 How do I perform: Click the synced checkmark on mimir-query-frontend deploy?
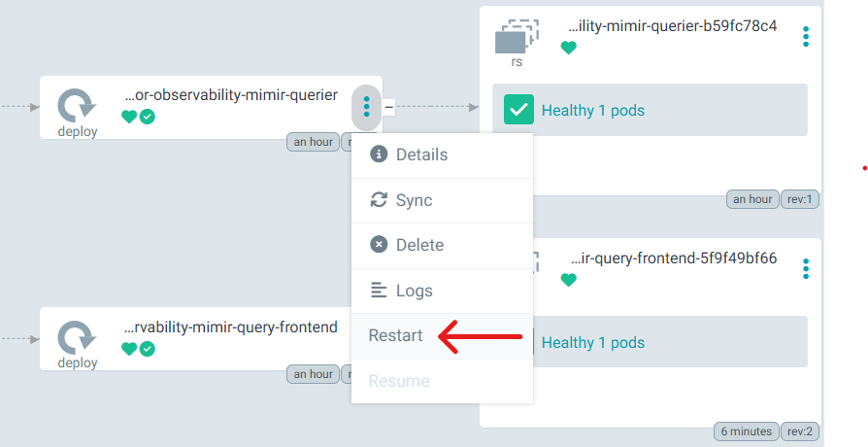(148, 349)
